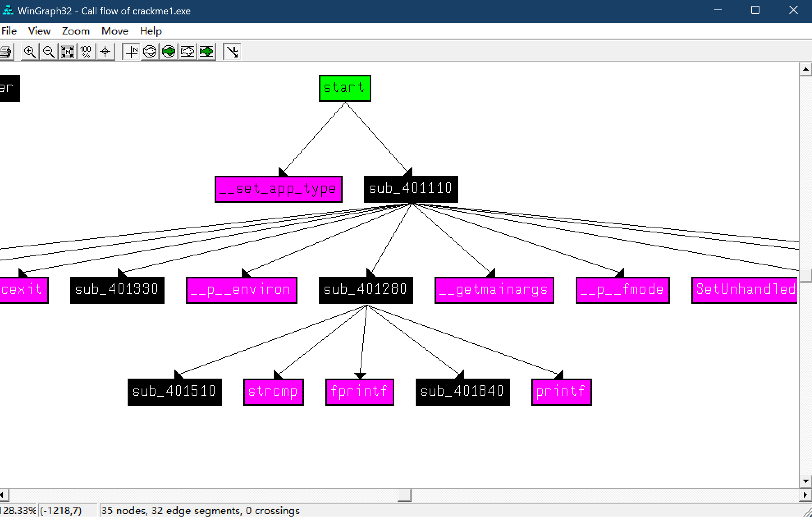The width and height of the screenshot is (812, 517).
Task: Select the sub_401510 node
Action: pos(174,392)
